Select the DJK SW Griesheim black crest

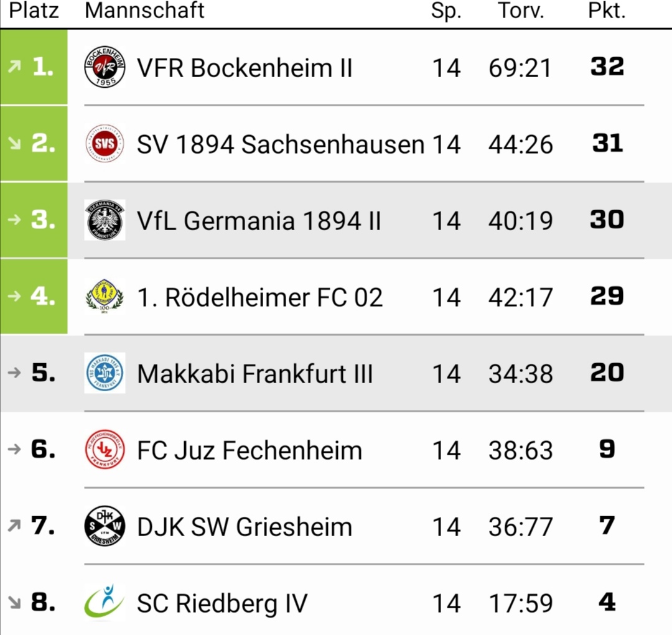[x=105, y=526]
